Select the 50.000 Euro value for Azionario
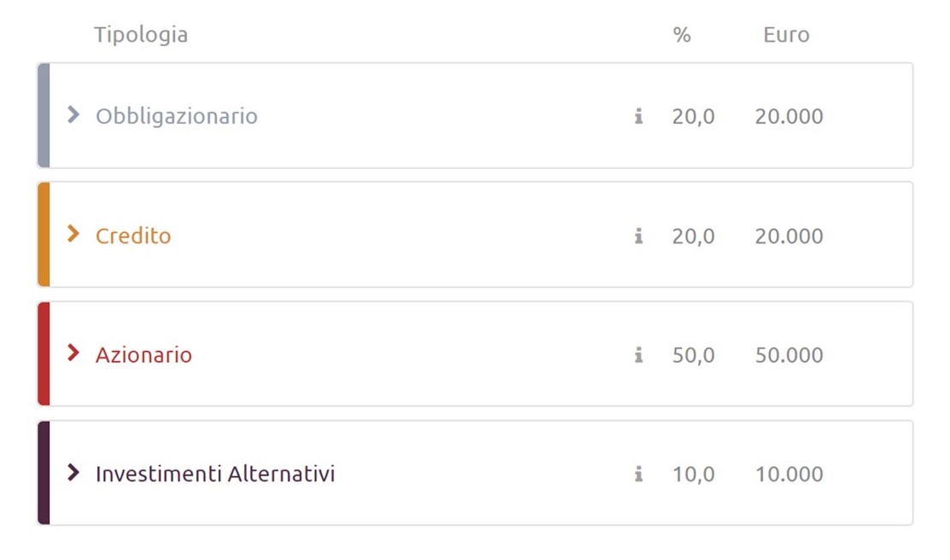 tap(789, 355)
